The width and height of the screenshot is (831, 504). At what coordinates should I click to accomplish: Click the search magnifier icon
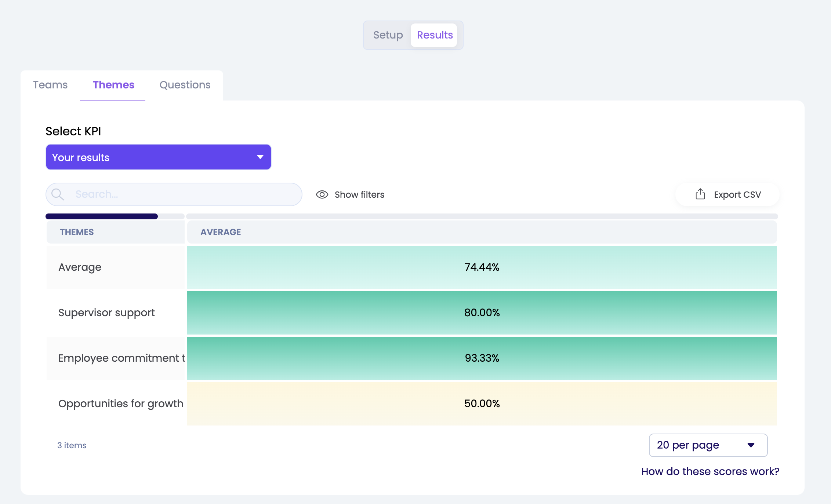click(x=58, y=194)
